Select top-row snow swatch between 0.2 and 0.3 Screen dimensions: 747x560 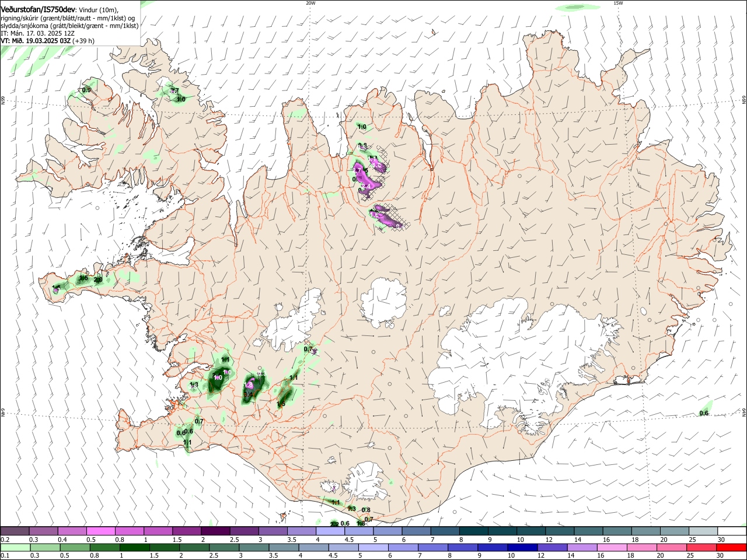15,531
